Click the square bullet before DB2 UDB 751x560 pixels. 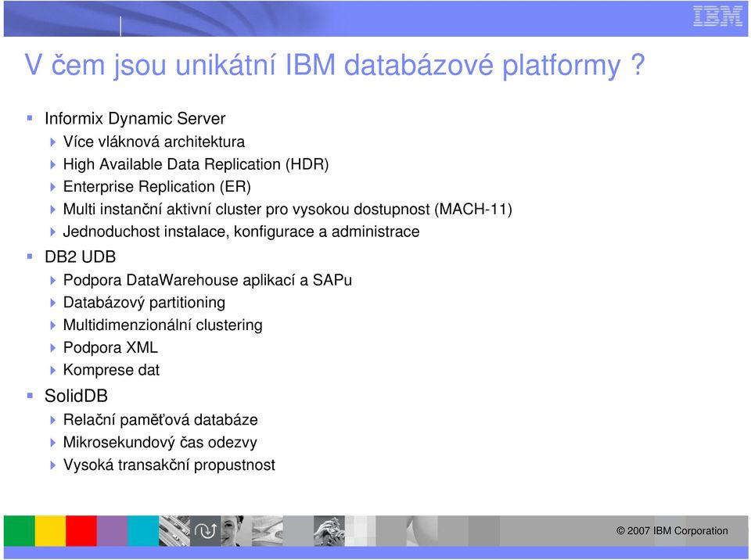pos(31,257)
